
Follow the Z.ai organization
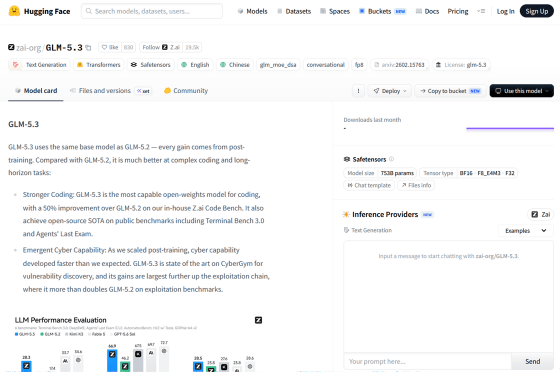coord(161,47)
